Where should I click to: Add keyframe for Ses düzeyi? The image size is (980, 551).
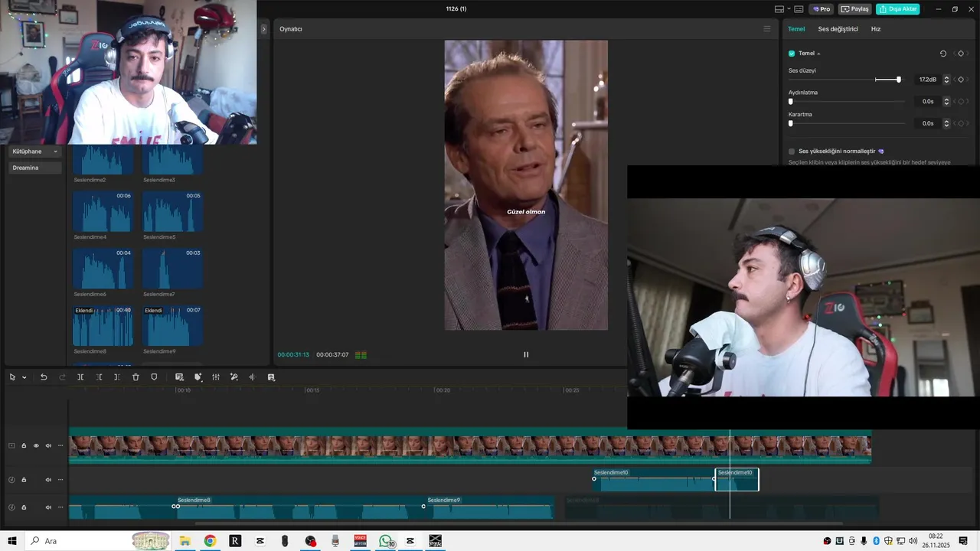[x=961, y=80]
